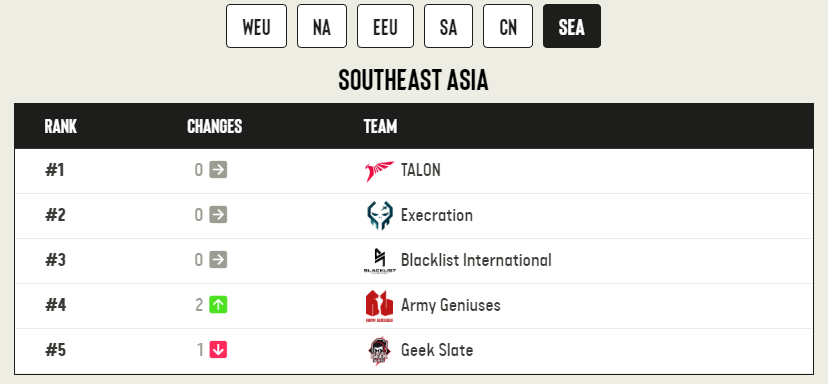Click the gray arrow in Blacklist International row

tap(218, 260)
